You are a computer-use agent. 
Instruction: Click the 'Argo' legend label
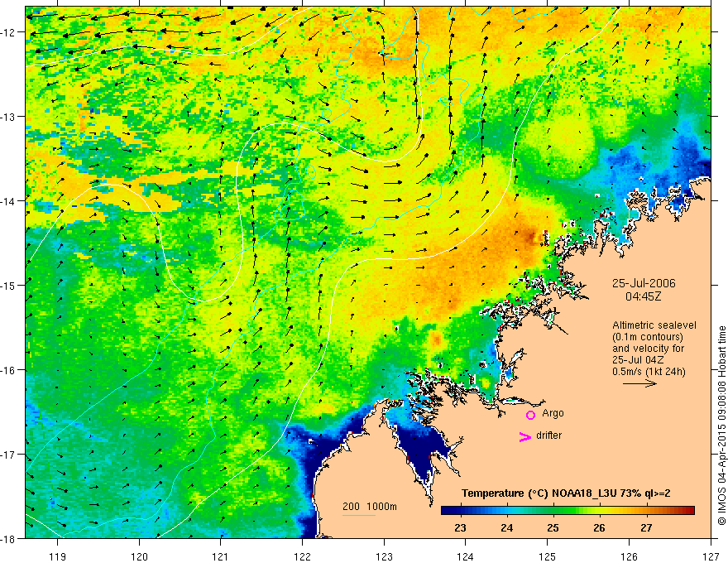pyautogui.click(x=553, y=413)
